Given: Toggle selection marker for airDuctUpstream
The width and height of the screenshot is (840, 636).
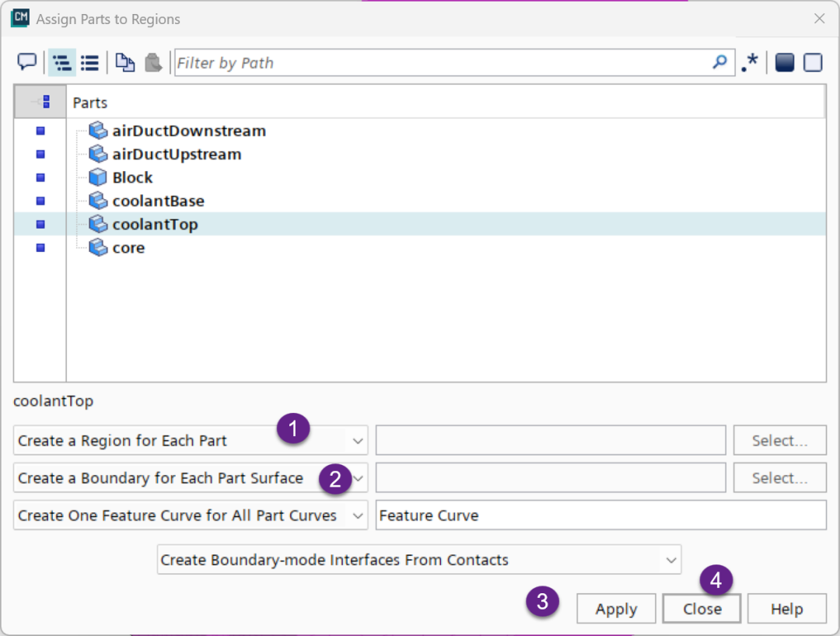Looking at the screenshot, I should (x=40, y=154).
